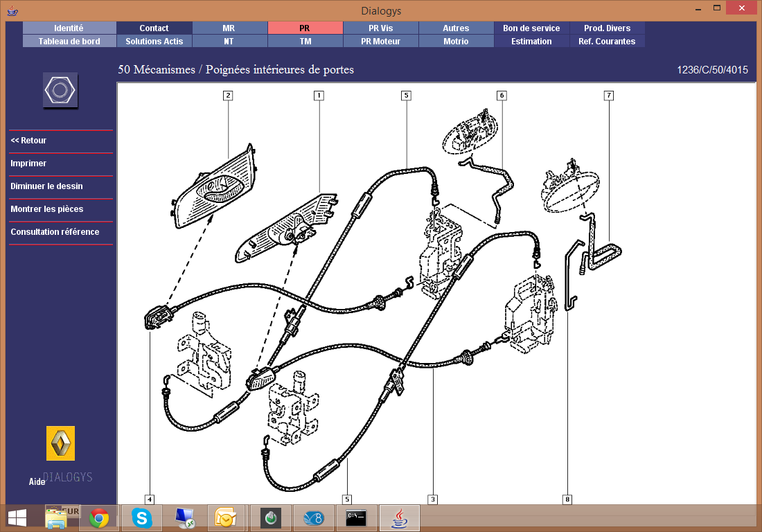This screenshot has height=532, width=762.
Task: Click the Windows Start button
Action: [x=17, y=518]
